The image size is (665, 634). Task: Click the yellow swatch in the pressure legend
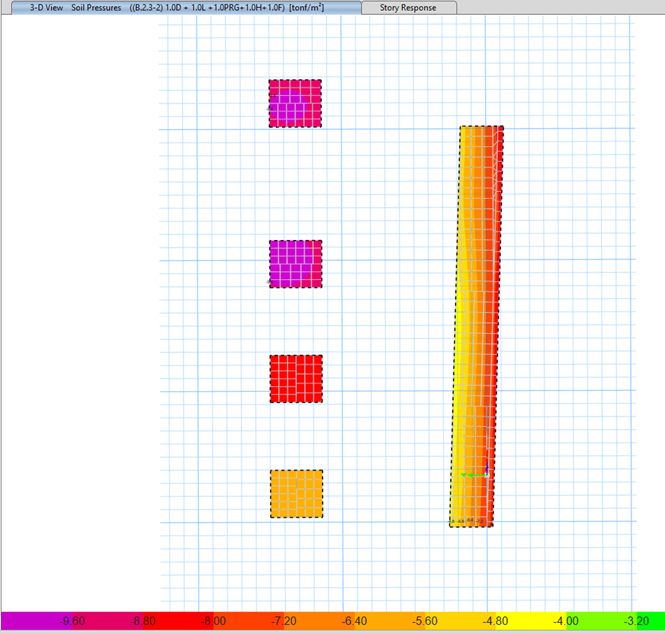tap(530, 621)
